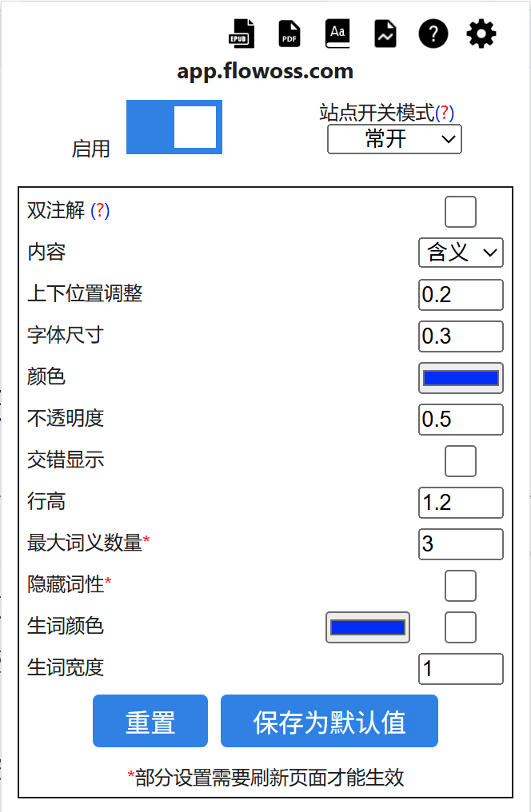Screen dimensions: 531x812
Task: Click the help link beside 双注解
Action: (x=100, y=211)
